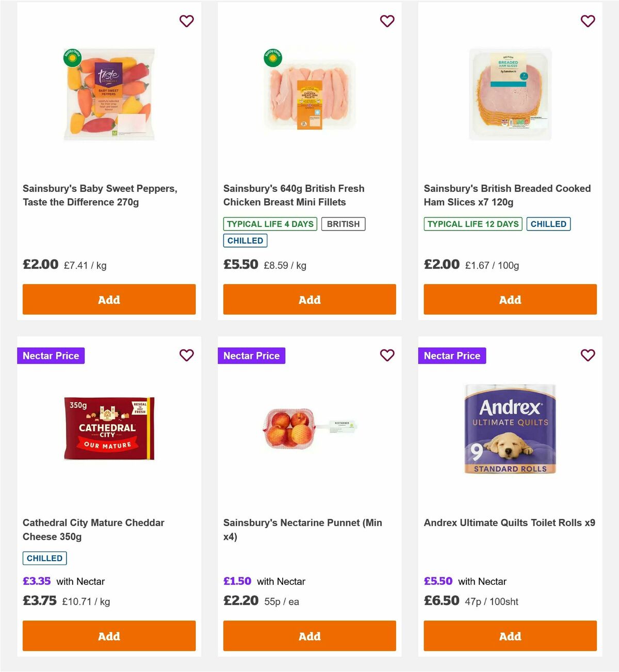619x672 pixels.
Task: Add the Nectarine Punnet to the basket
Action: click(x=309, y=636)
